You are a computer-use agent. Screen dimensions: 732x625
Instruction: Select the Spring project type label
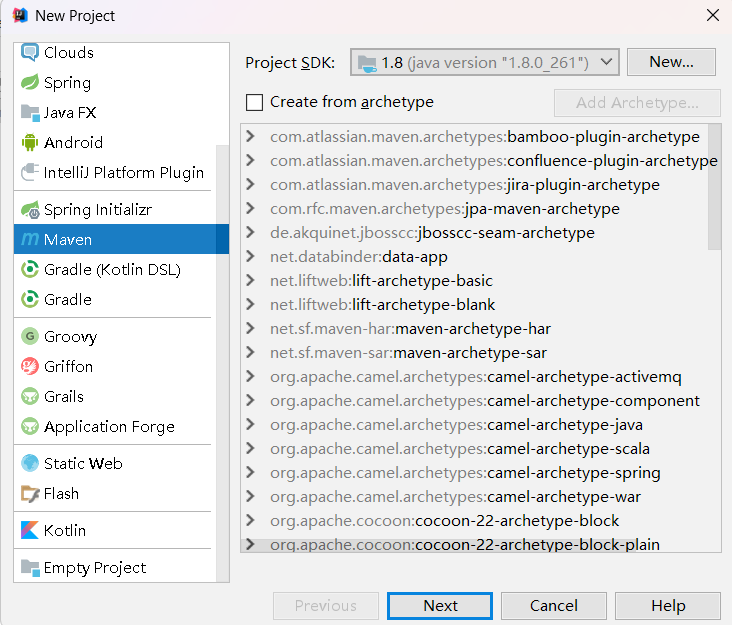[x=67, y=83]
